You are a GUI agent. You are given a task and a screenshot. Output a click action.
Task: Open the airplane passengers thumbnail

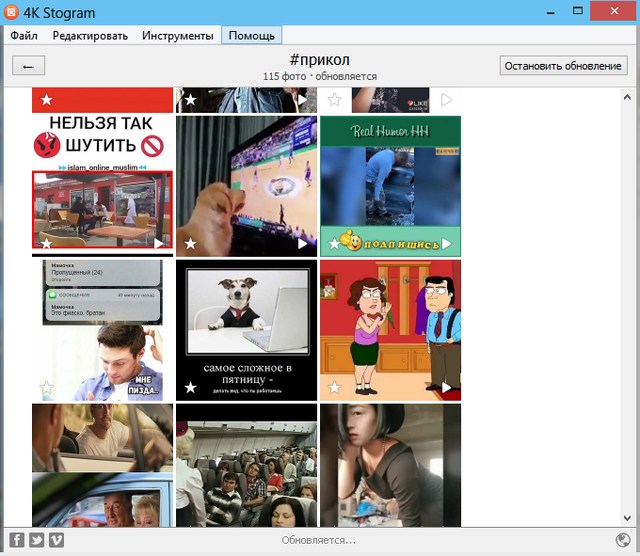click(247, 465)
